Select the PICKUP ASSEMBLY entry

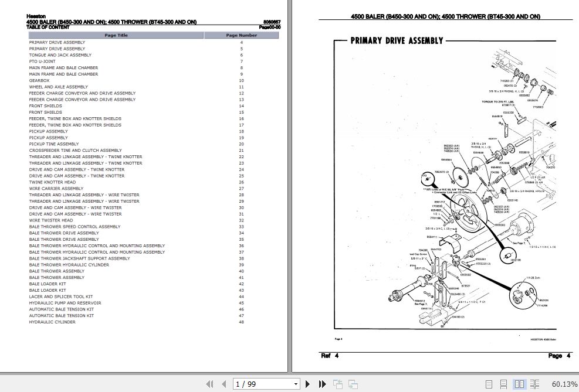48,131
